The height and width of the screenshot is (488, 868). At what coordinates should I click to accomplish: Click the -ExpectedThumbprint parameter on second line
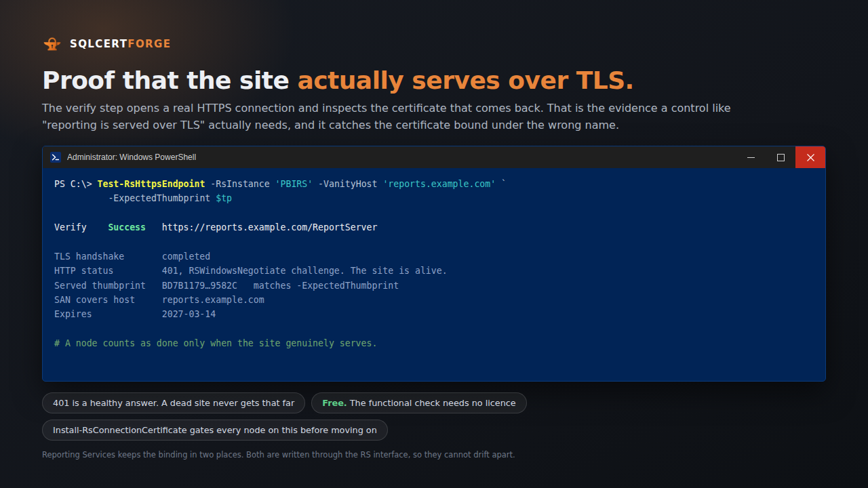coord(159,199)
